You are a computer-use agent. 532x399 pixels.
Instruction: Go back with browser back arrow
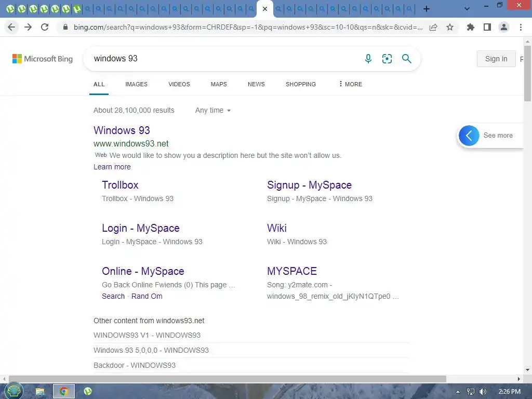pos(11,27)
